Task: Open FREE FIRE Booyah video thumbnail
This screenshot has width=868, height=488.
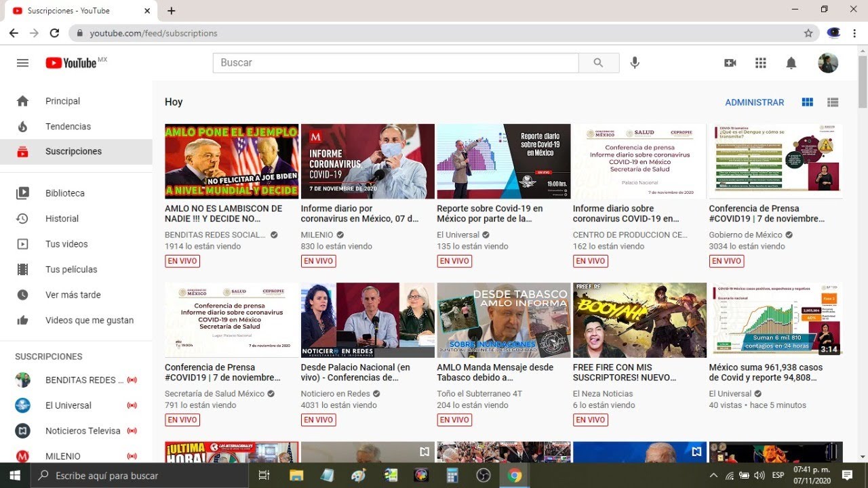Action: pyautogui.click(x=639, y=320)
